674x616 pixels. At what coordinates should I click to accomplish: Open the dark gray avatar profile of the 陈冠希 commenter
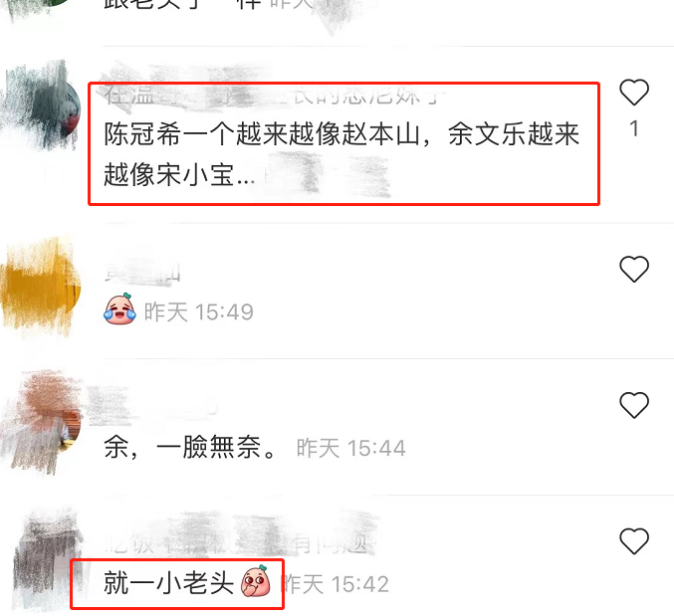(42, 106)
